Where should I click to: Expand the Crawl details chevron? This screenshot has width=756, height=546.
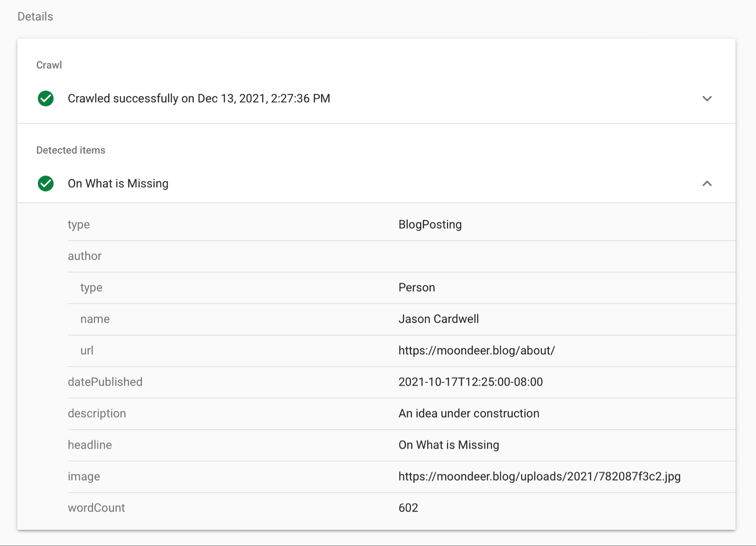tap(707, 99)
